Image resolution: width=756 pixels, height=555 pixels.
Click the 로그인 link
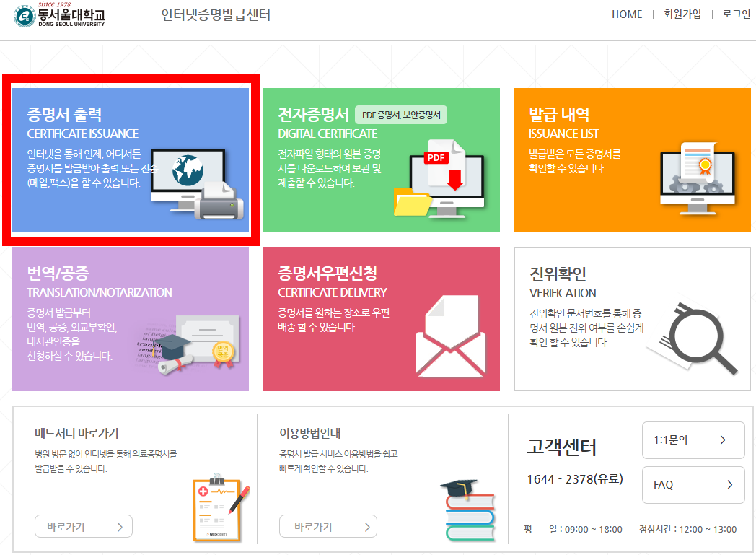click(736, 14)
